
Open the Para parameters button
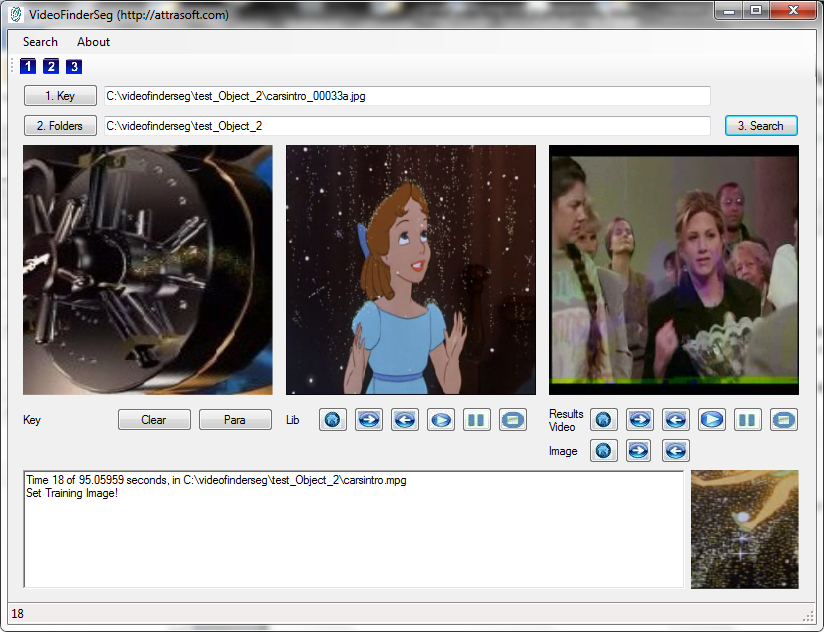coord(235,420)
